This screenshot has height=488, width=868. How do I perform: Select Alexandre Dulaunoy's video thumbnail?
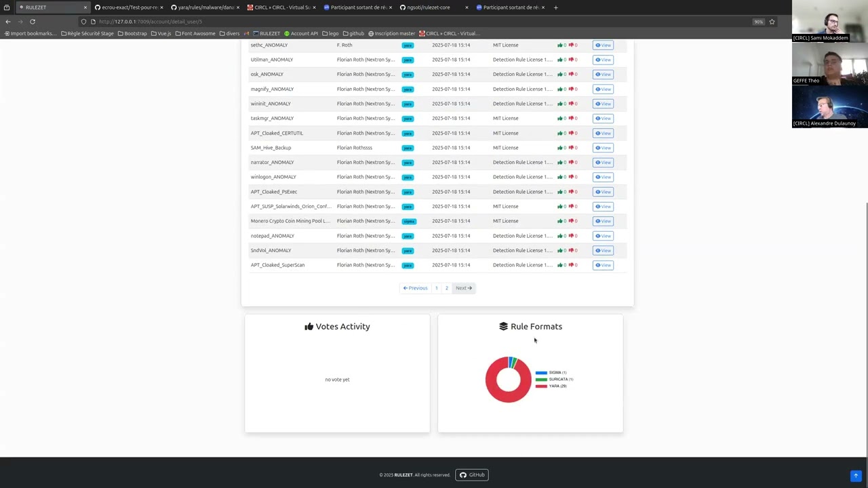tap(830, 106)
